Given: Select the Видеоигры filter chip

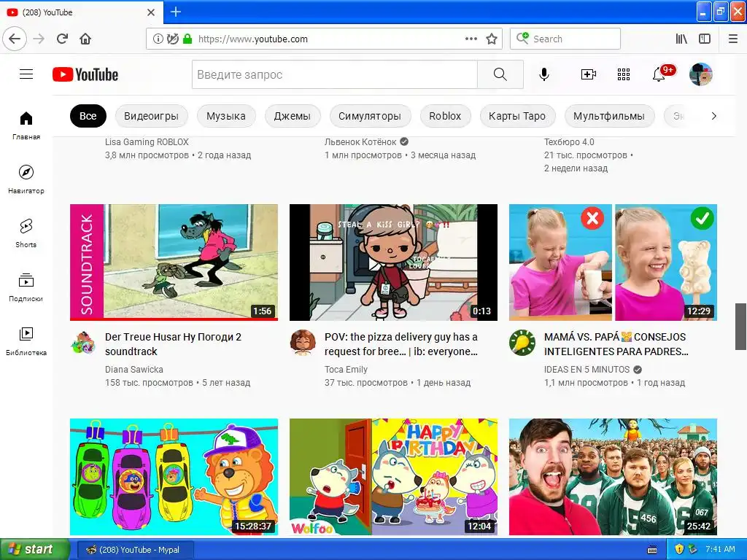Looking at the screenshot, I should coord(152,116).
